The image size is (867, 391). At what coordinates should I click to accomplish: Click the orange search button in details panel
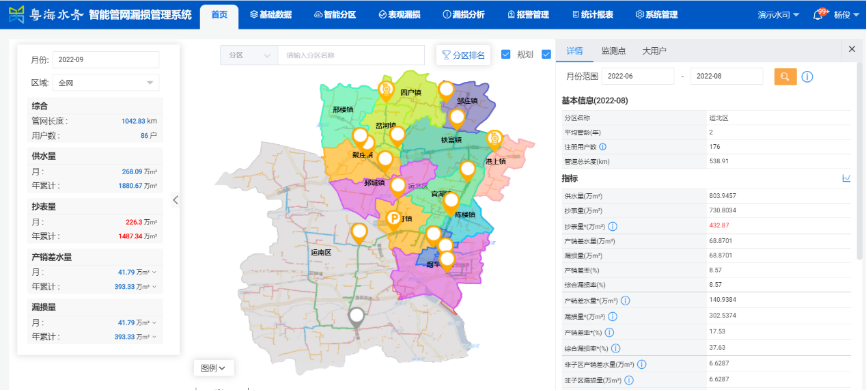[x=785, y=76]
